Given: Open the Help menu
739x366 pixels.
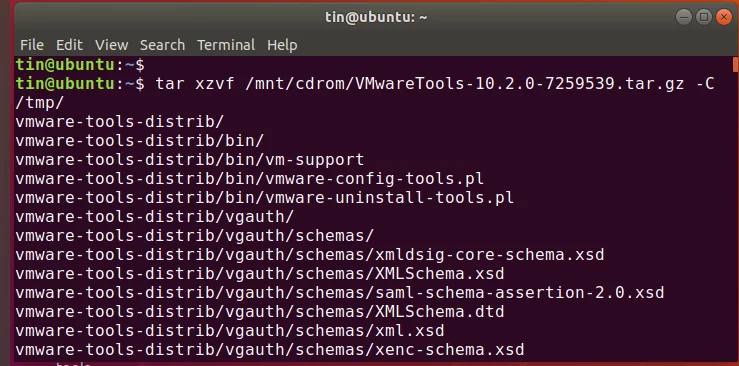Looking at the screenshot, I should pyautogui.click(x=282, y=45).
